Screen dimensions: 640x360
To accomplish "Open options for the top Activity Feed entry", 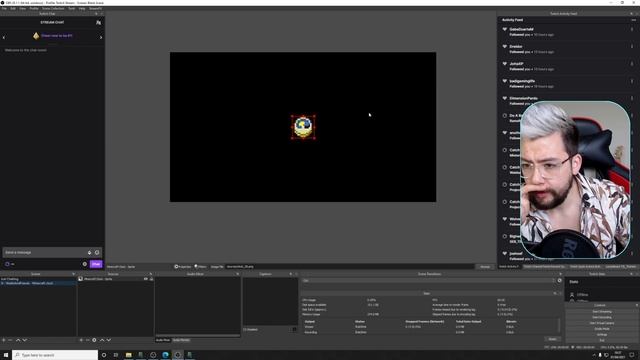I will (x=632, y=29).
